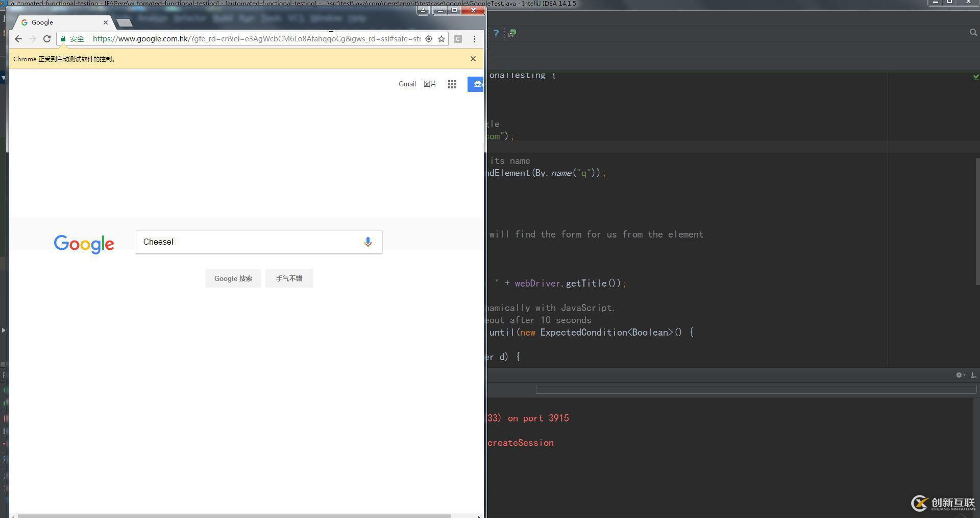This screenshot has width=980, height=518.
Task: Click 'createSession' in the console output
Action: pyautogui.click(x=521, y=443)
